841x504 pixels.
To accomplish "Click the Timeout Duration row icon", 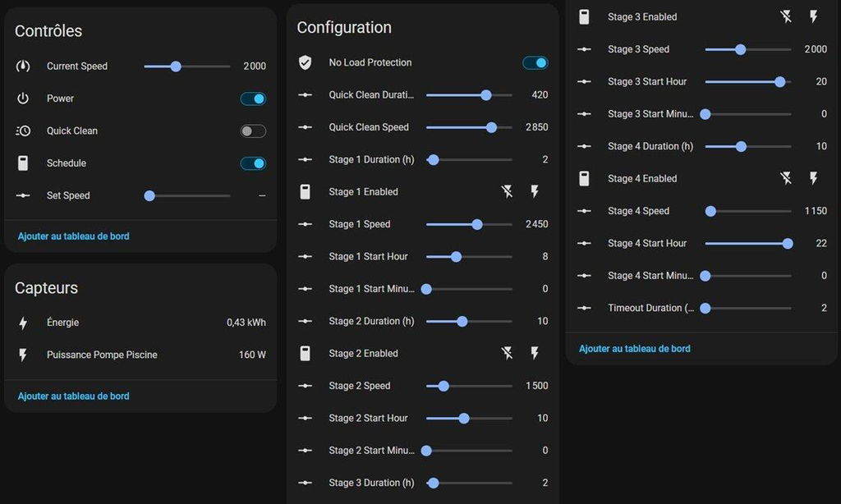I will [x=584, y=308].
